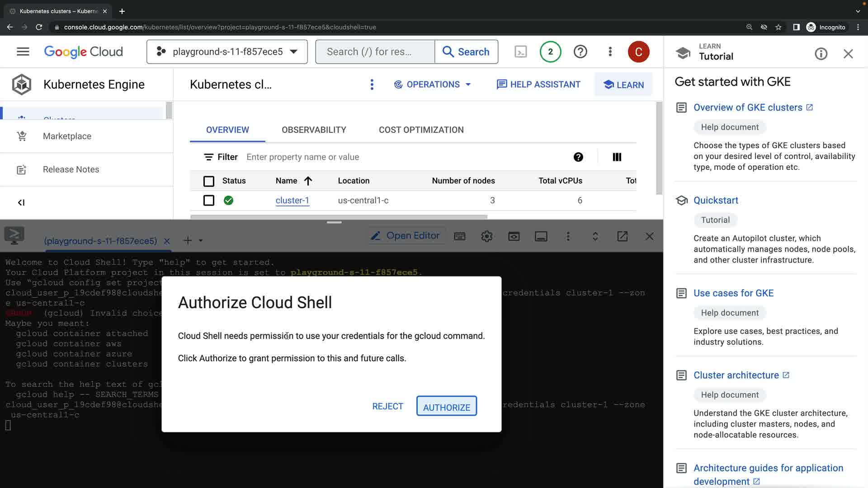868x488 pixels.
Task: Activate Cloud Shell terminal icon in header
Action: [521, 52]
